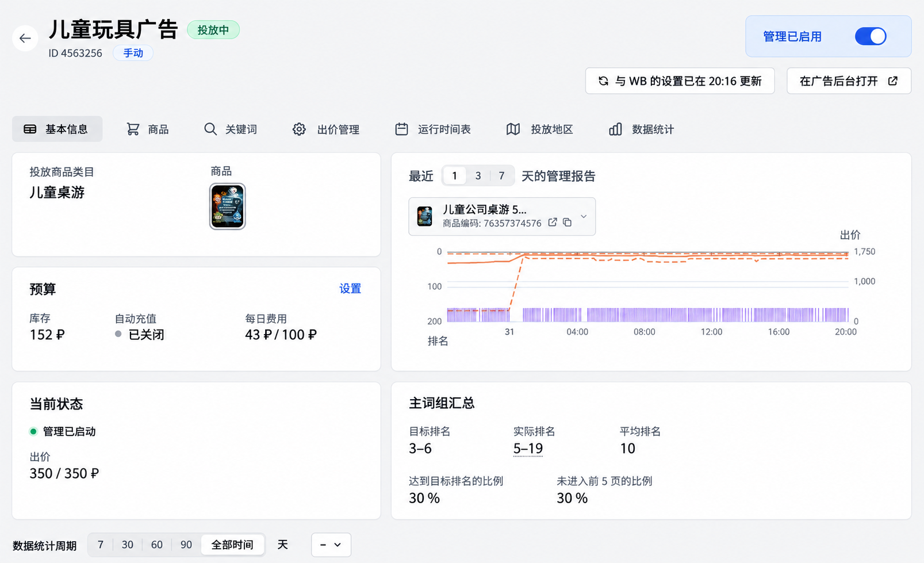
Task: Click the refresh icon for WB settings sync
Action: 603,81
